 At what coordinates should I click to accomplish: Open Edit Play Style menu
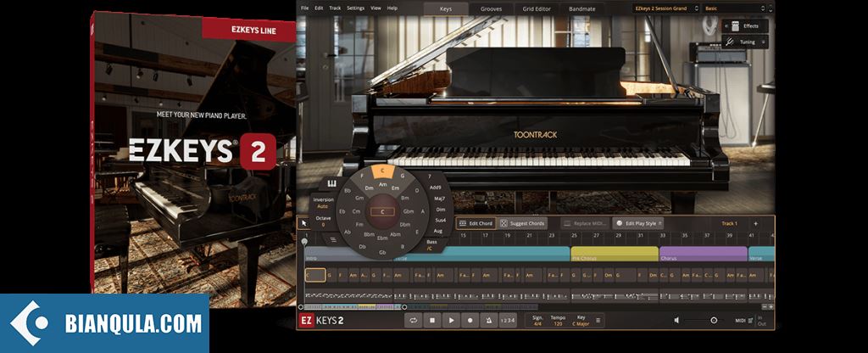coord(637,223)
